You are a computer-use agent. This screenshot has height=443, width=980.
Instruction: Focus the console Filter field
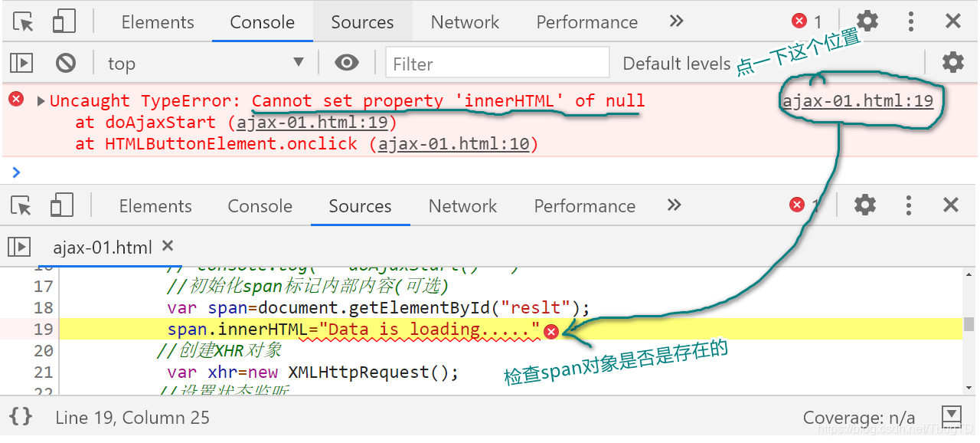pos(498,63)
